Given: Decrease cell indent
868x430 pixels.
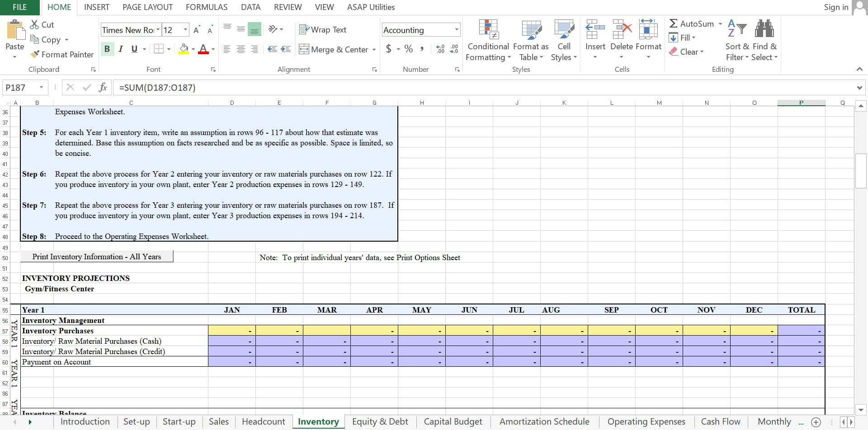Looking at the screenshot, I should point(272,49).
